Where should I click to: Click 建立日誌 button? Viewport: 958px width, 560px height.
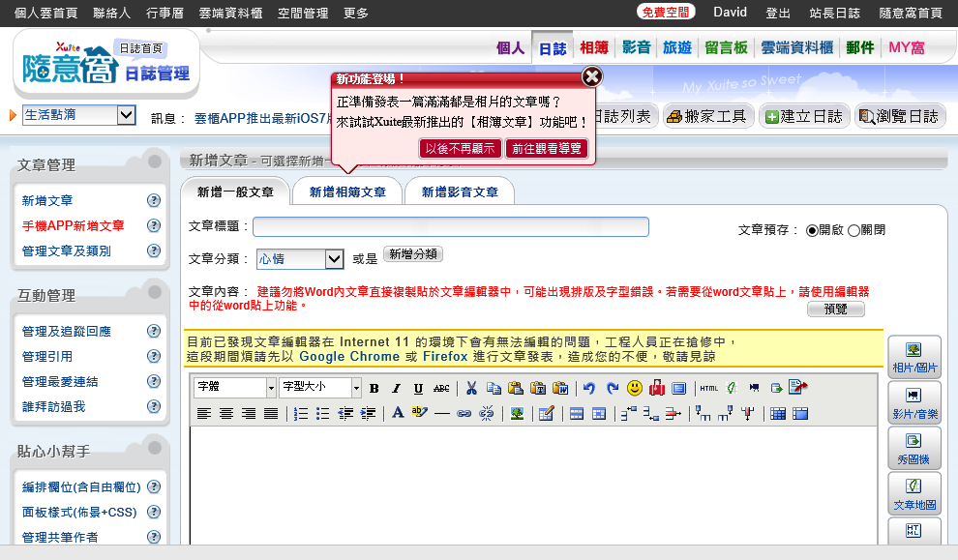coord(804,116)
